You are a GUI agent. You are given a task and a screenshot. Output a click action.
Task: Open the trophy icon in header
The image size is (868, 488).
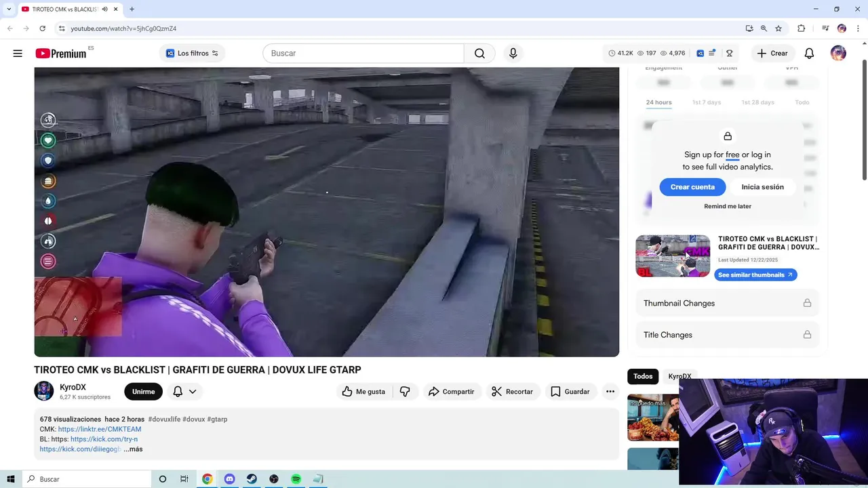pos(730,53)
